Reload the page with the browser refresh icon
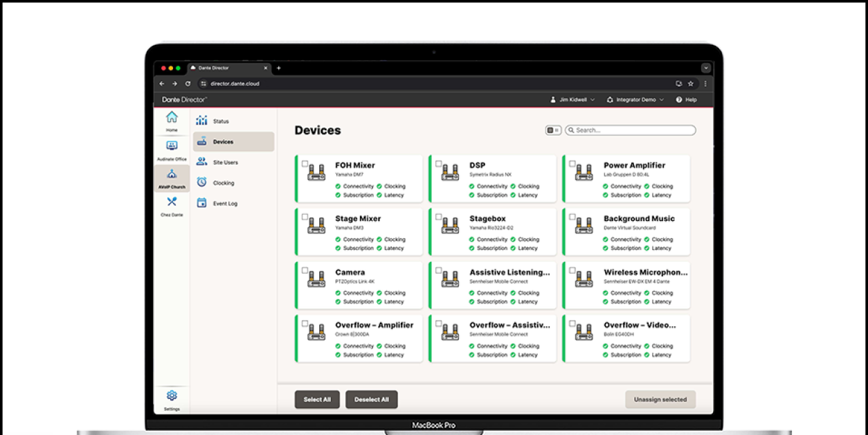Screen dimensions: 868x435 click(188, 84)
